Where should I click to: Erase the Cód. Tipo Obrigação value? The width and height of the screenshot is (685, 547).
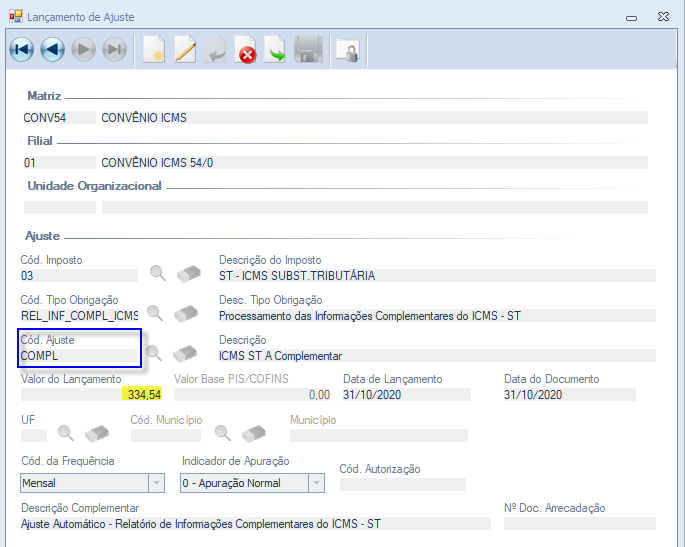(x=186, y=314)
